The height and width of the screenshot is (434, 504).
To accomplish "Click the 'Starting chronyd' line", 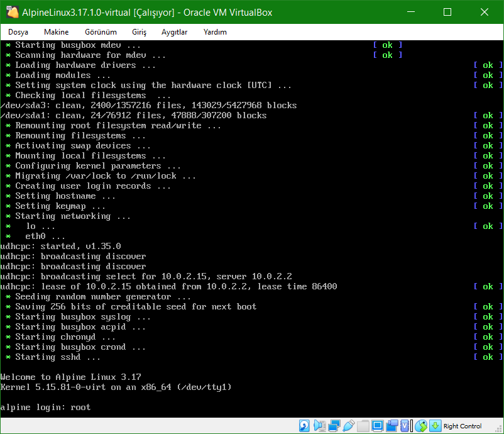I will click(x=60, y=337).
